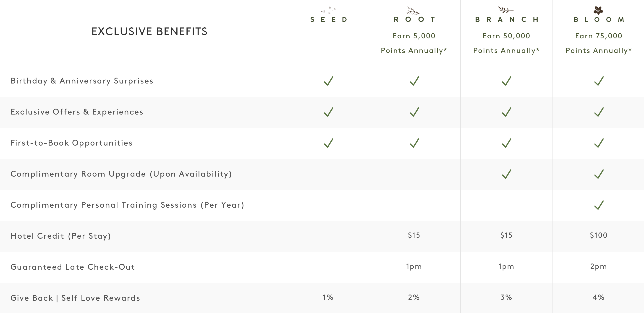The width and height of the screenshot is (644, 313).
Task: Click "Earn 50,000 Points Annually" under Branch
Action: point(506,43)
